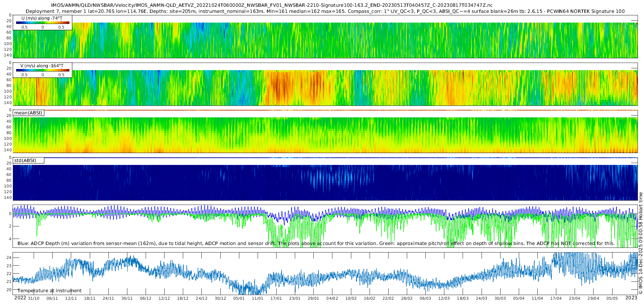Click the IMOS copyright timestamp vertical text

tap(640, 243)
